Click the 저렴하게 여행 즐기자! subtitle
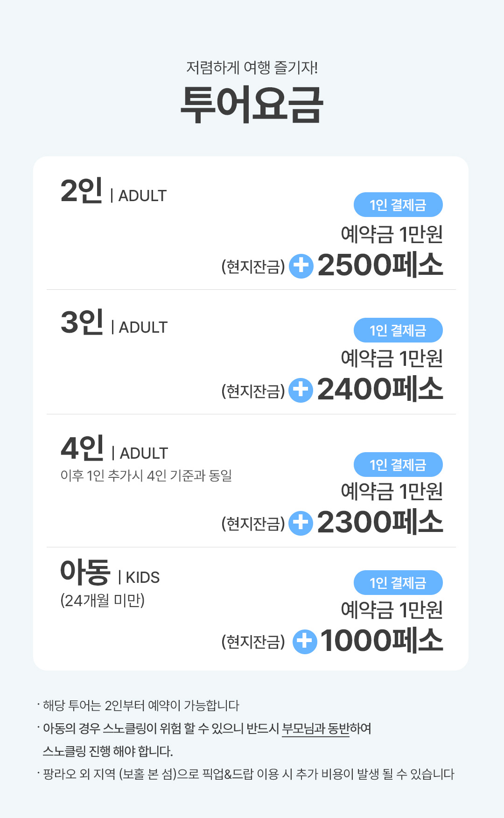Image resolution: width=504 pixels, height=818 pixels. (252, 68)
